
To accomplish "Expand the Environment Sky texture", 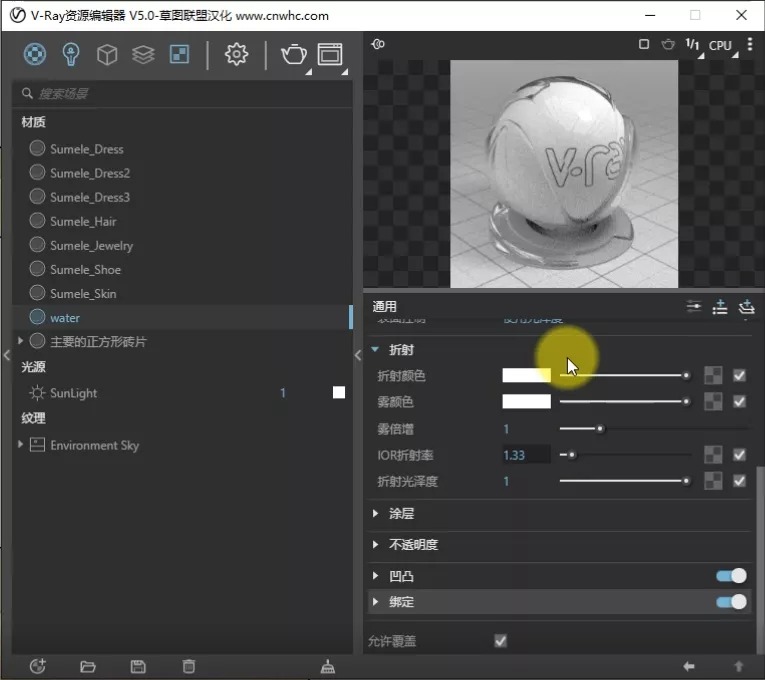I will (x=20, y=444).
